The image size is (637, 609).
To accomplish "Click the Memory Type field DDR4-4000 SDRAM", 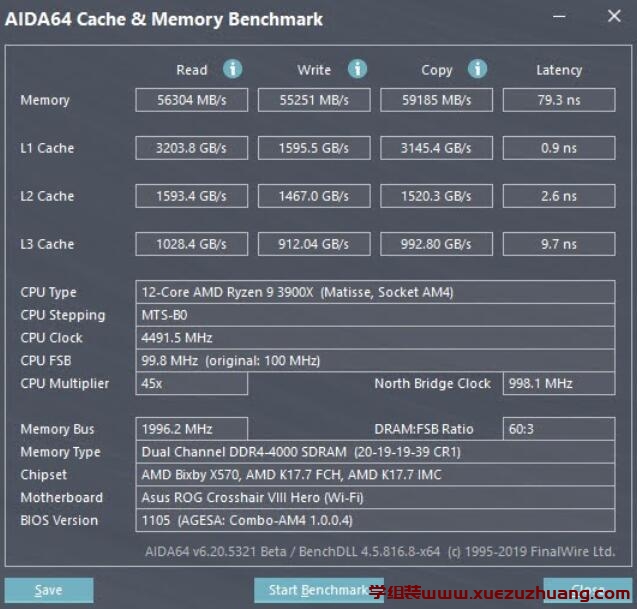I will [375, 452].
